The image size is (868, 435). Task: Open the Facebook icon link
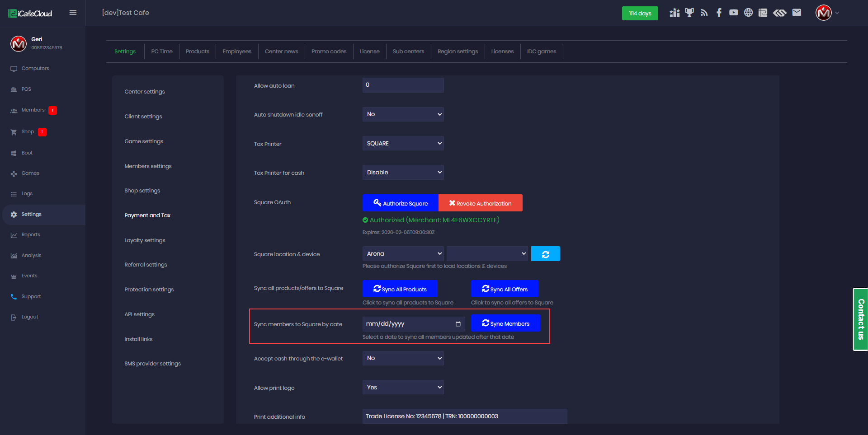tap(719, 13)
